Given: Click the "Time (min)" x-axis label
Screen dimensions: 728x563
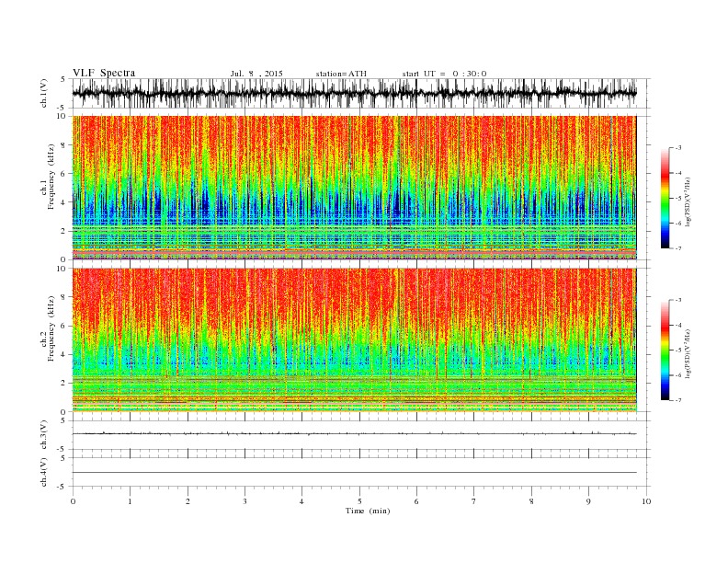Looking at the screenshot, I should [368, 511].
